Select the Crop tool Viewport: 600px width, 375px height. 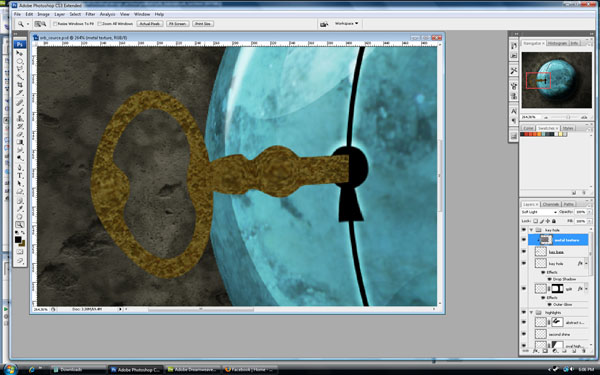click(20, 85)
